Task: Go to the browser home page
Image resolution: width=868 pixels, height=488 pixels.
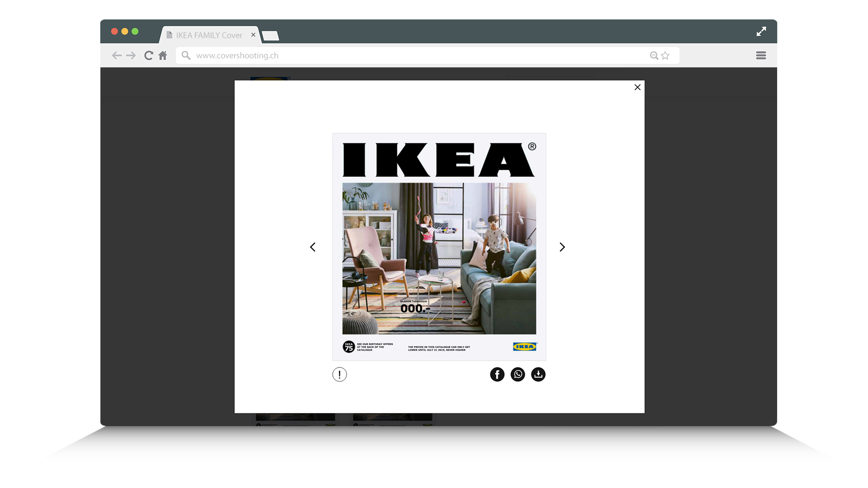Action: [163, 55]
